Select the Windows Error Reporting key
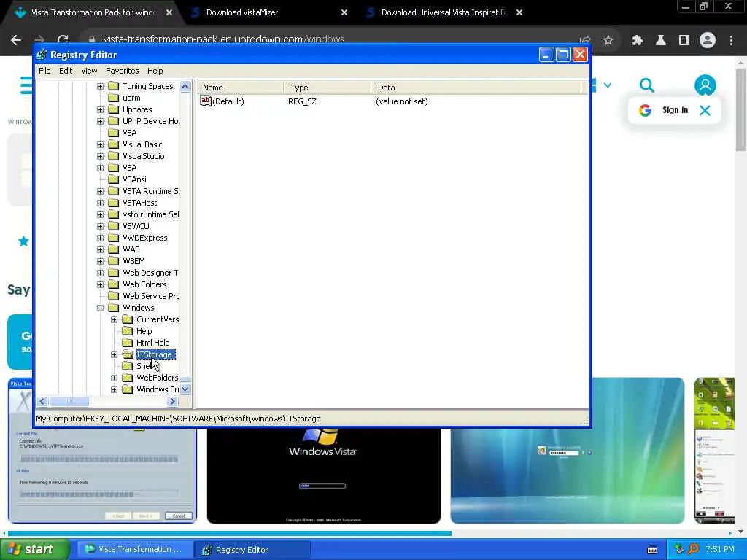The height and width of the screenshot is (560, 747). tap(158, 389)
